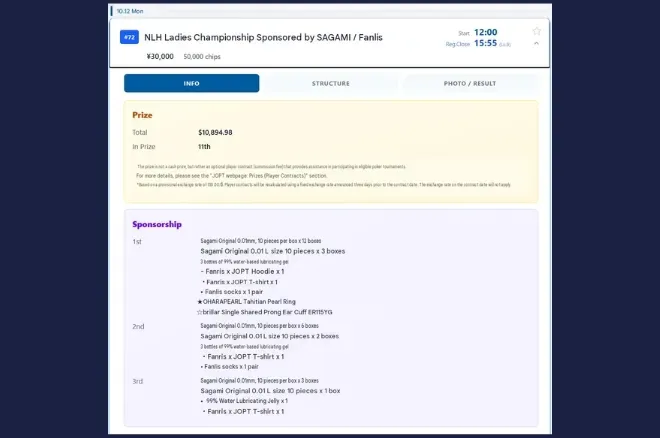Click the 12:00 start time
Screen dimensions: 660x438
click(486, 32)
